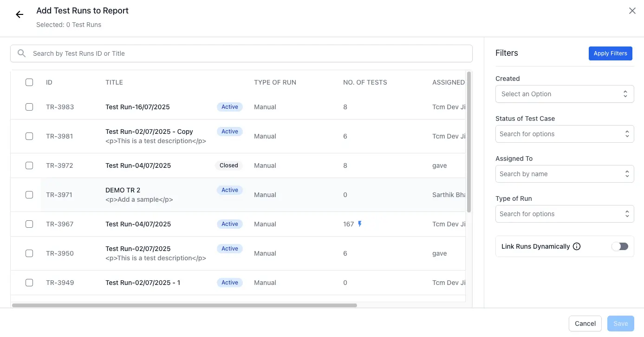Click the Cancel button
The width and height of the screenshot is (644, 337).
tap(585, 324)
